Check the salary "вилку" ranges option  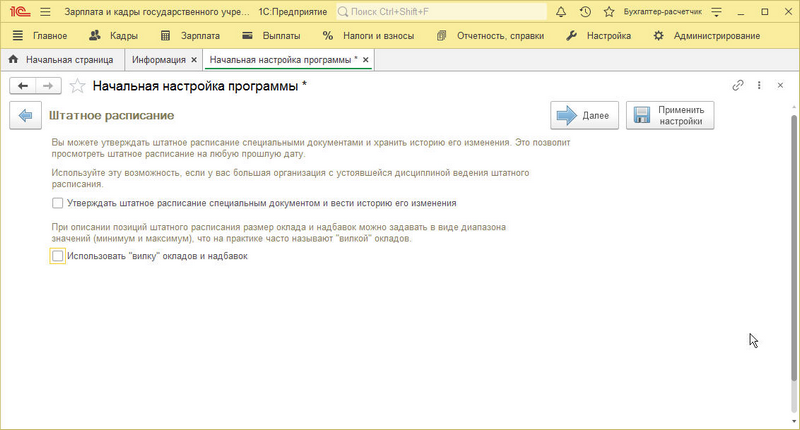[58, 256]
